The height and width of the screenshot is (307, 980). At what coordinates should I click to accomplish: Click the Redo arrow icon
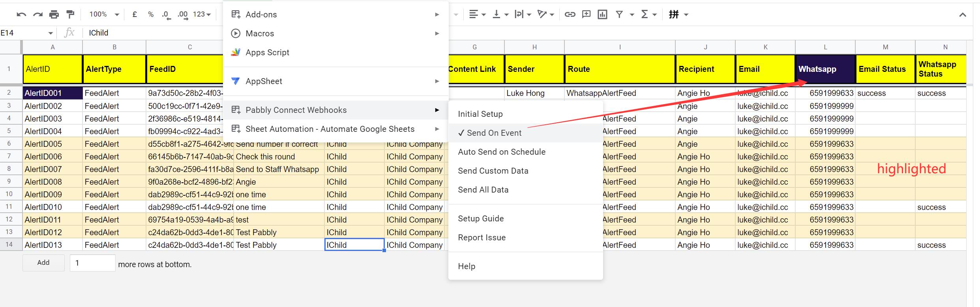38,15
